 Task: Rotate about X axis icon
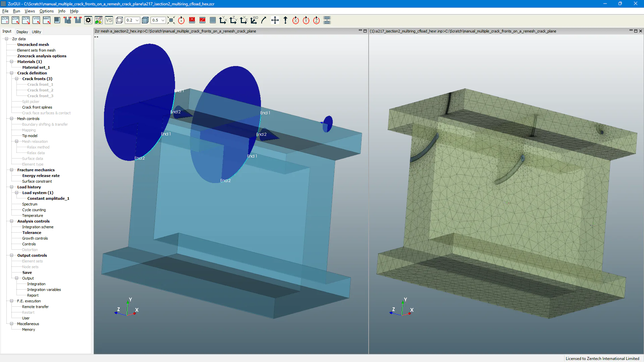[296, 20]
